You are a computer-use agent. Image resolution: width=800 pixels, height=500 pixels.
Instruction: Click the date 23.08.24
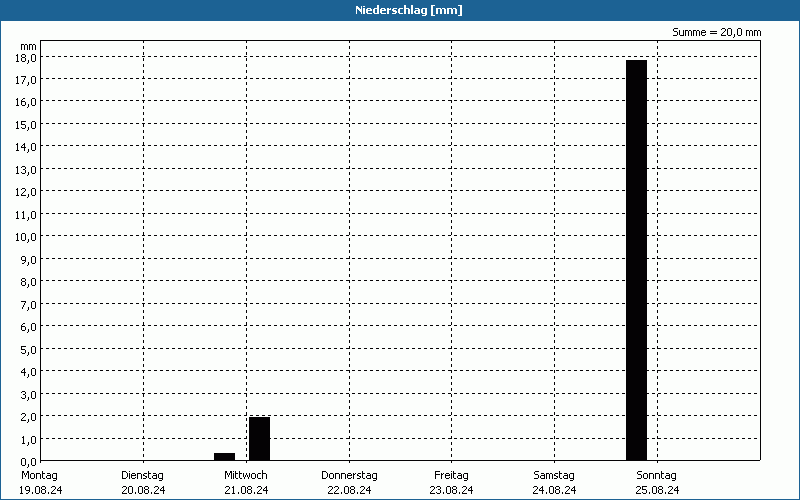point(451,490)
